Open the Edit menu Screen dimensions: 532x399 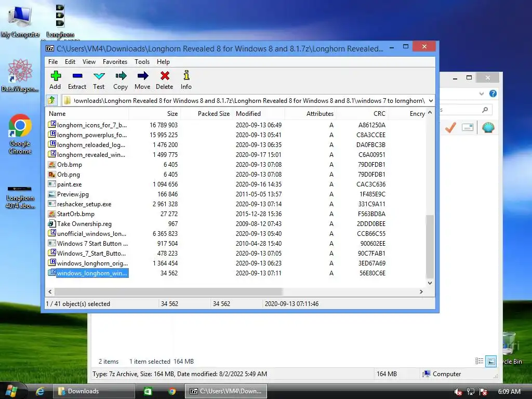(x=70, y=62)
